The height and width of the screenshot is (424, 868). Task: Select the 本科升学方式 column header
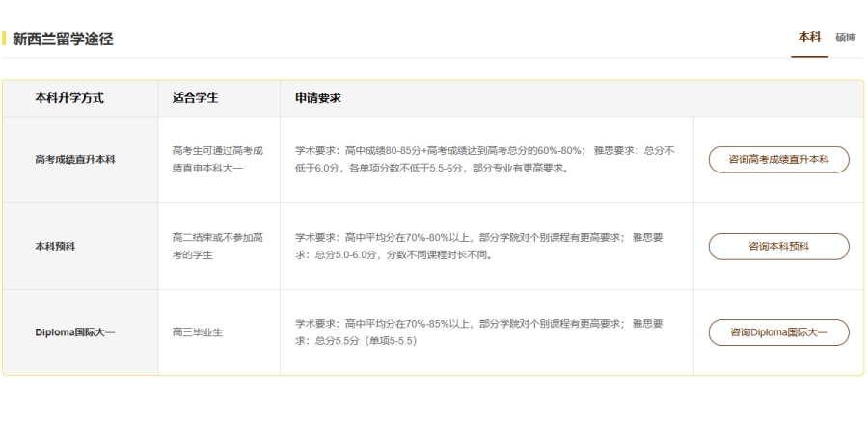coord(69,98)
